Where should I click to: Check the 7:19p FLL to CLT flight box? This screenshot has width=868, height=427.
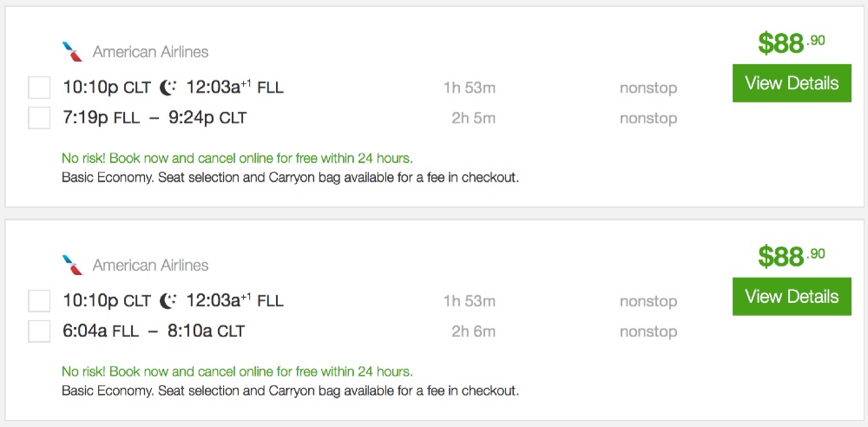click(39, 117)
